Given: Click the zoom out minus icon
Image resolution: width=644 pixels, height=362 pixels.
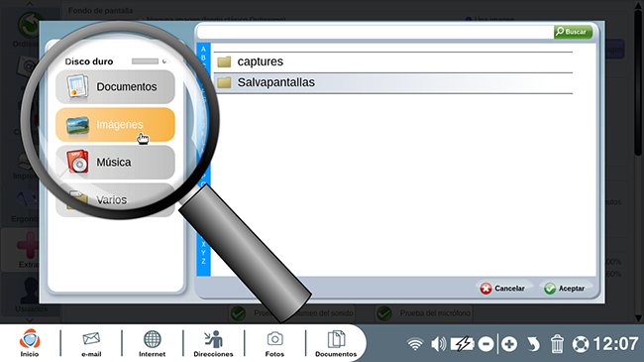Looking at the screenshot, I should pyautogui.click(x=485, y=344).
